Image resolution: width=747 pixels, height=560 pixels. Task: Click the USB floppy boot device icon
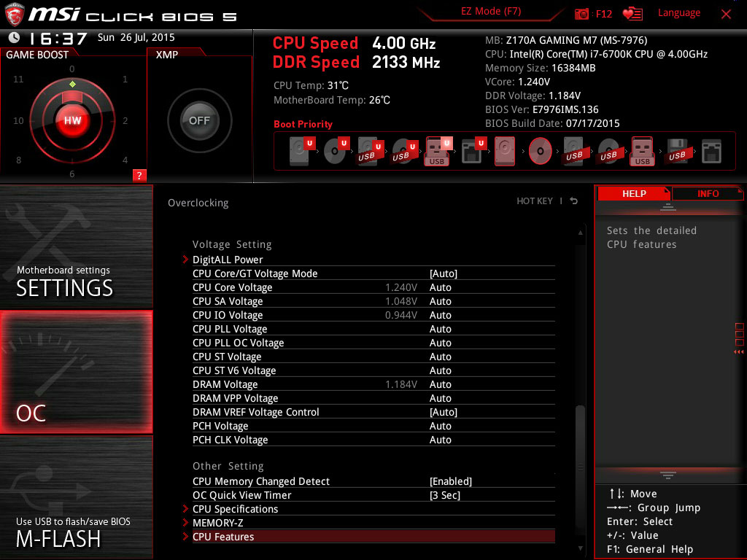pyautogui.click(x=677, y=152)
